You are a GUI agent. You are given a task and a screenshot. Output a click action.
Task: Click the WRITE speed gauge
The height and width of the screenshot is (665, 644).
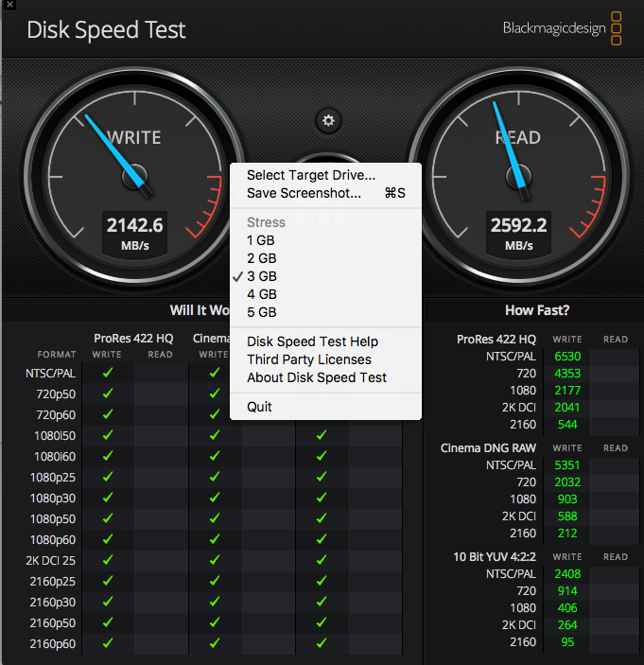pos(135,176)
